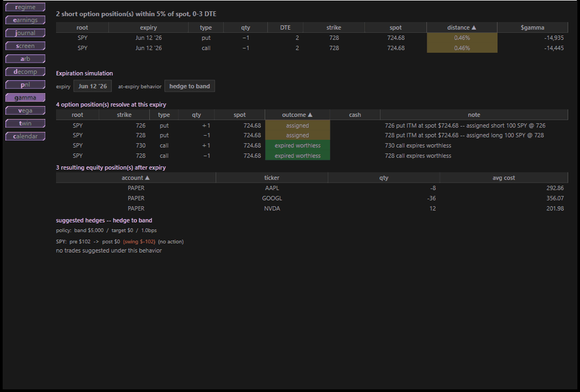580x392 pixels.
Task: Click the 201.98 avg cost value
Action: pyautogui.click(x=555, y=209)
